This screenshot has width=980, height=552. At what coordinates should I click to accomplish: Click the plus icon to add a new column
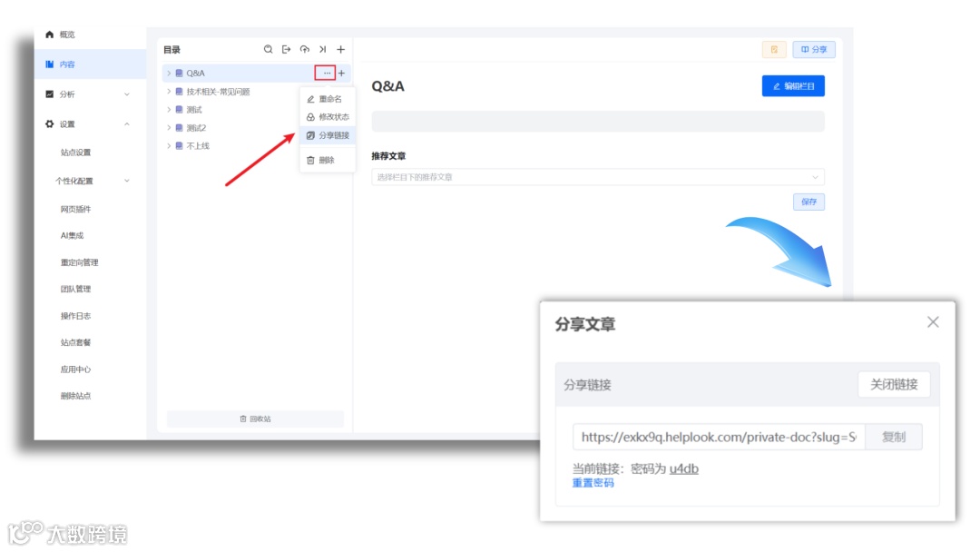click(x=340, y=49)
